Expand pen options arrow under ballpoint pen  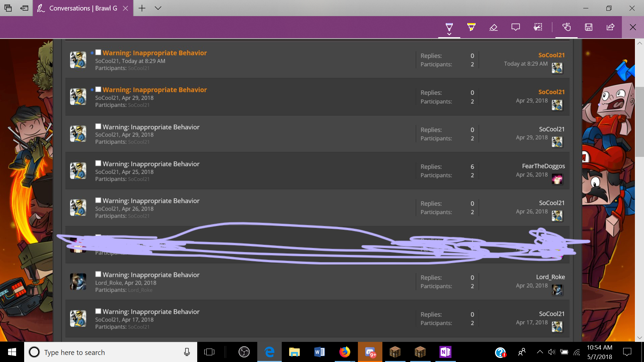449,34
